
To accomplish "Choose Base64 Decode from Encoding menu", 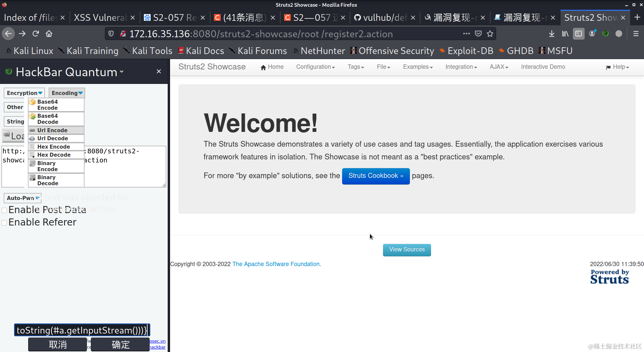I will click(x=56, y=119).
